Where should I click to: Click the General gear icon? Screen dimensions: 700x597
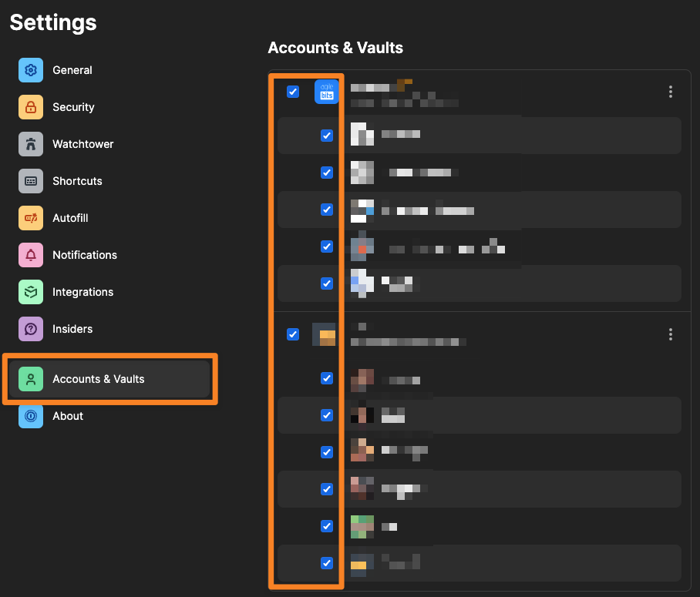[31, 70]
